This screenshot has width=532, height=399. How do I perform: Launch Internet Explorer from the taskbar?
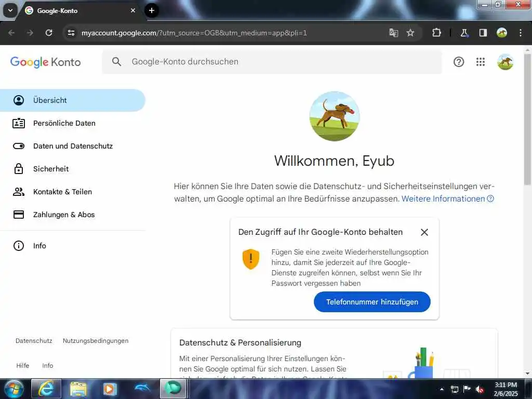(46, 389)
